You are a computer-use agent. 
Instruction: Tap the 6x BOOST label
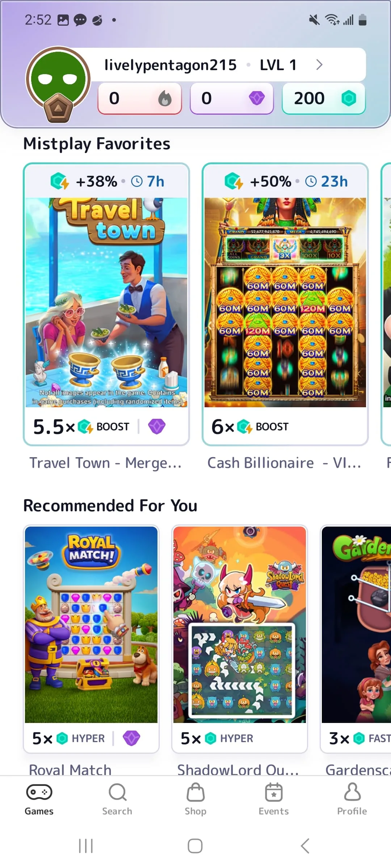coord(250,427)
